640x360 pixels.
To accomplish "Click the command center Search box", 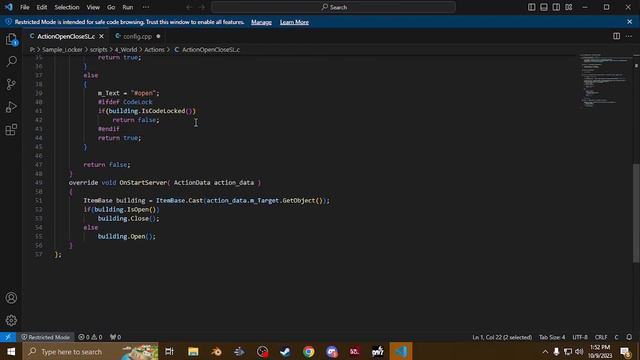I will [333, 7].
